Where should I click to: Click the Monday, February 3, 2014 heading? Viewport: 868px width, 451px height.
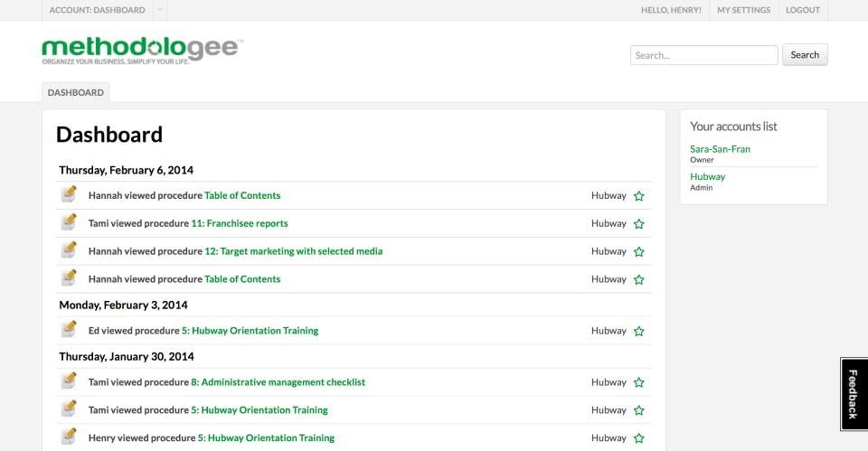click(x=124, y=305)
